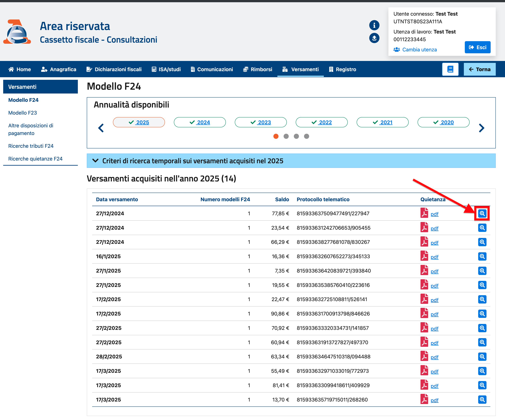Image resolution: width=505 pixels, height=420 pixels.
Task: Open detail magnifier for 13,70 € payment
Action: coord(482,400)
